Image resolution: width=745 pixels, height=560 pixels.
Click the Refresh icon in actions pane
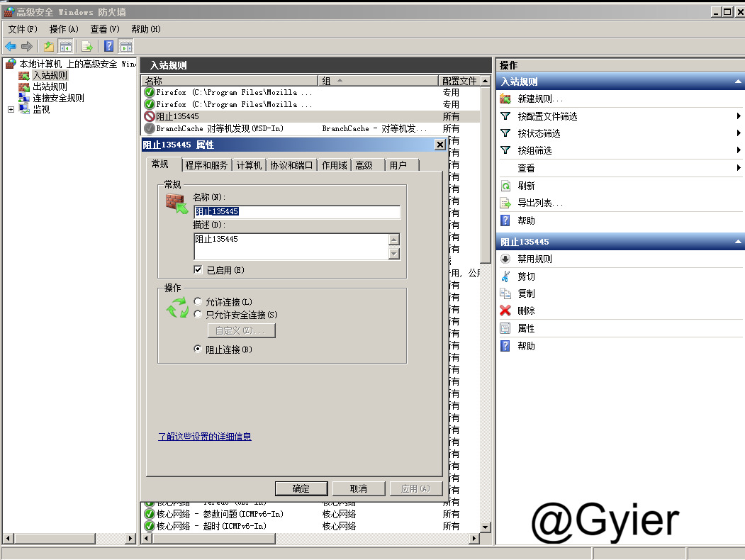point(505,186)
